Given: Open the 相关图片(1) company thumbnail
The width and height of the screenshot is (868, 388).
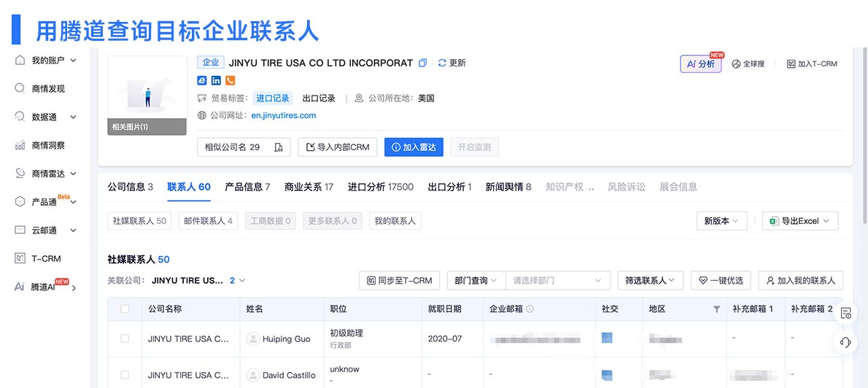Looking at the screenshot, I should 147,96.
